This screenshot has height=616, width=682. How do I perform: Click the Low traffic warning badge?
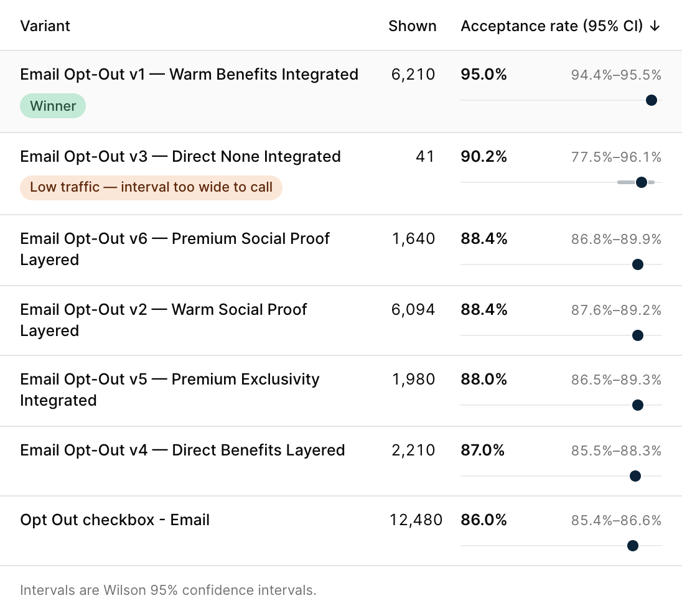151,187
